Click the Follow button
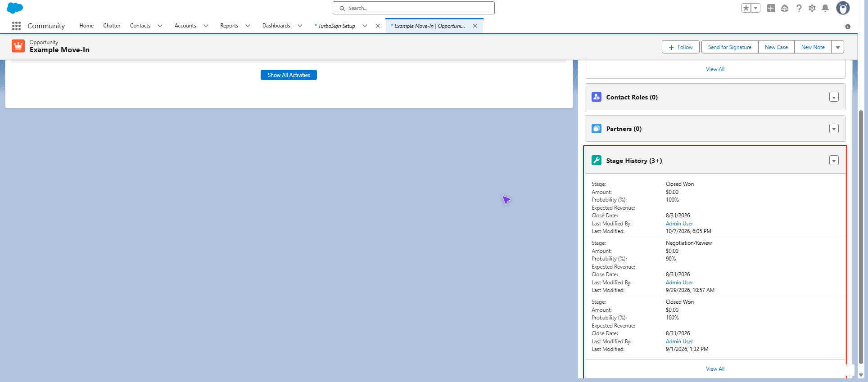 tap(681, 47)
